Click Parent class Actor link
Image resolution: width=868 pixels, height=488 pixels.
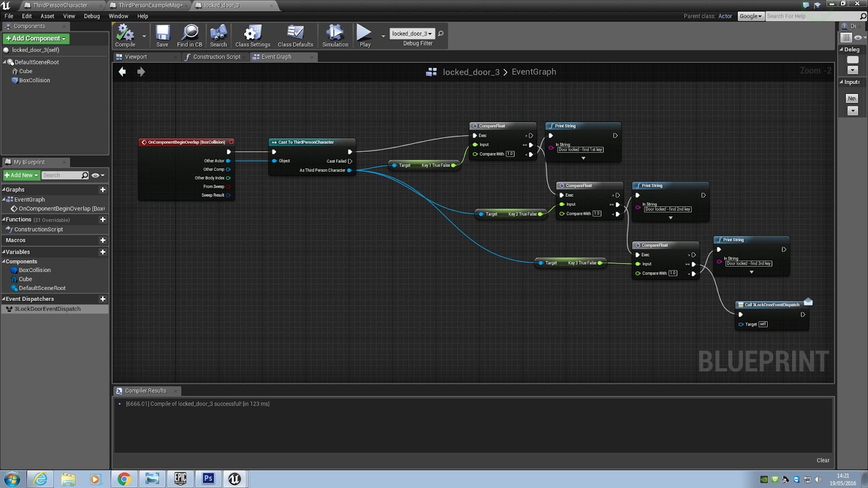point(725,16)
